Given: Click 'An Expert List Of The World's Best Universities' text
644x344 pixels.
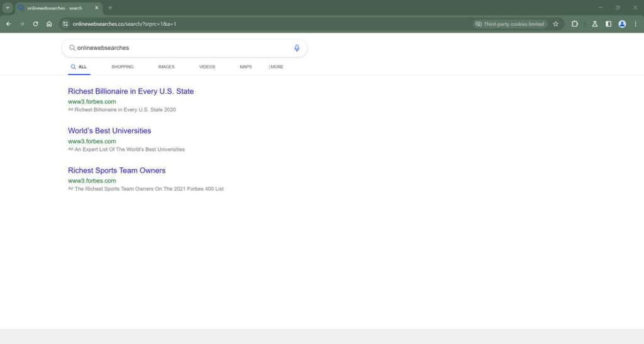Looking at the screenshot, I should point(130,150).
